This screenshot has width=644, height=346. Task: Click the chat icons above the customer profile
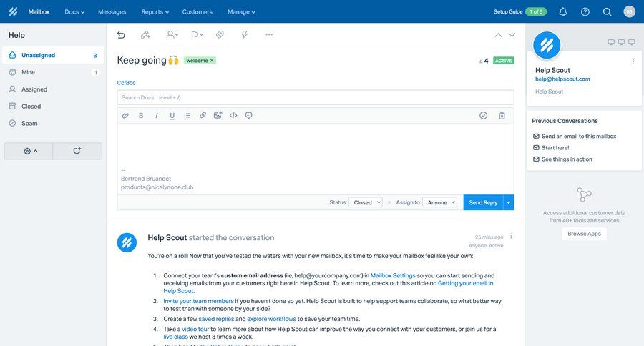[621, 42]
